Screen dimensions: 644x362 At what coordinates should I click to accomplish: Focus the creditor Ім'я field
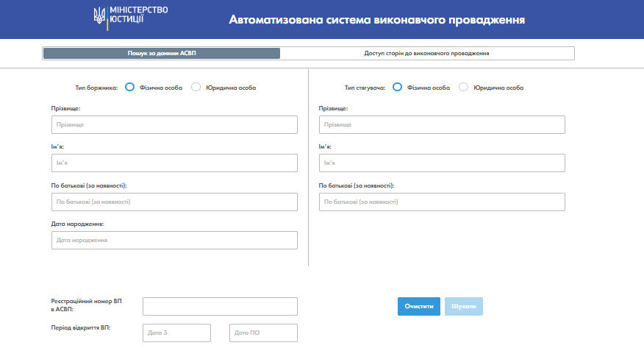coord(442,163)
